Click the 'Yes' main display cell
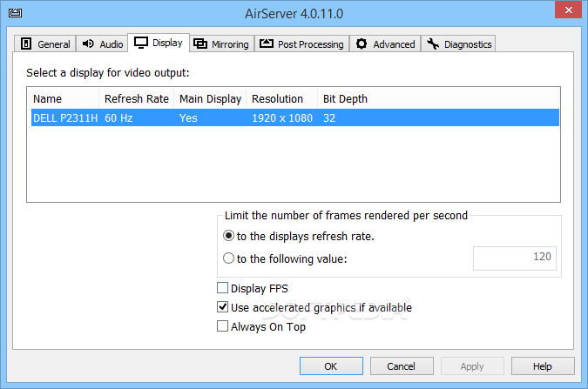 coord(188,118)
